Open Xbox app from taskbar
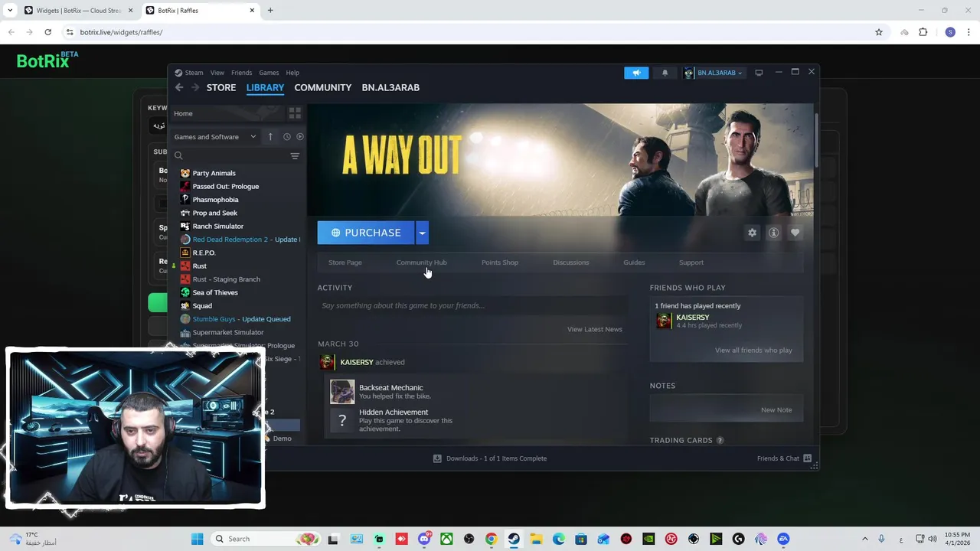This screenshot has height=551, width=980. click(446, 539)
